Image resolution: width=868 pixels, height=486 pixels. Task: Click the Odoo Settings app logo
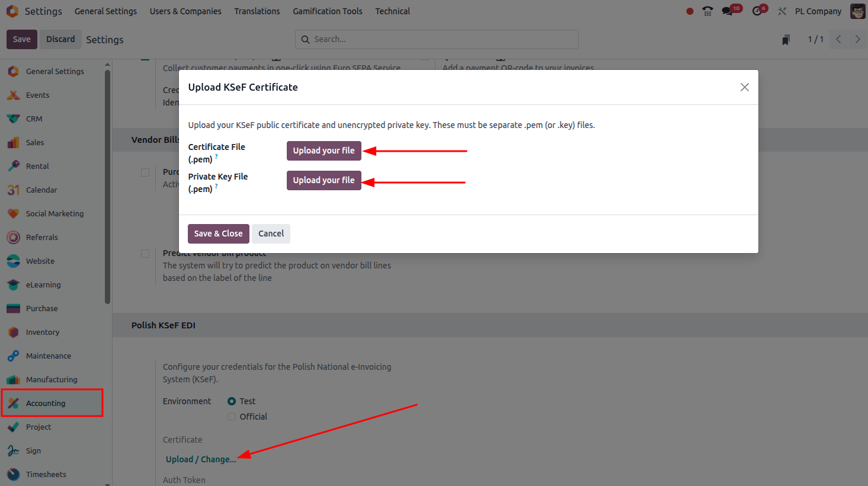coord(12,11)
